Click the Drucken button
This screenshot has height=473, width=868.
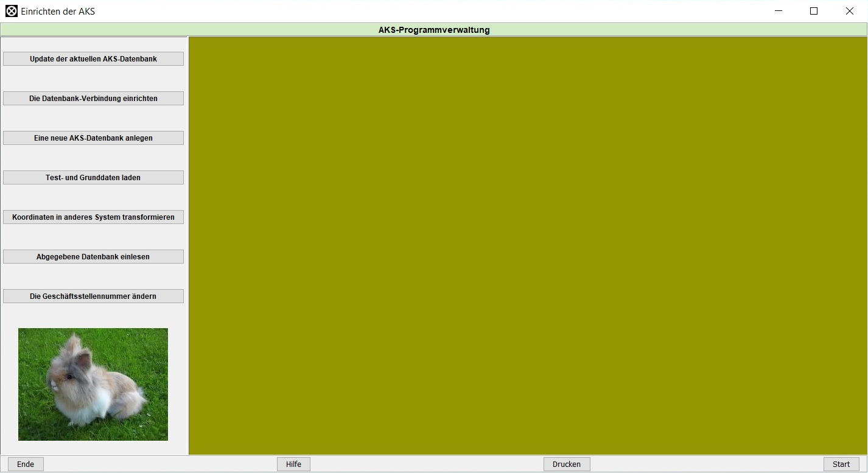click(x=567, y=464)
